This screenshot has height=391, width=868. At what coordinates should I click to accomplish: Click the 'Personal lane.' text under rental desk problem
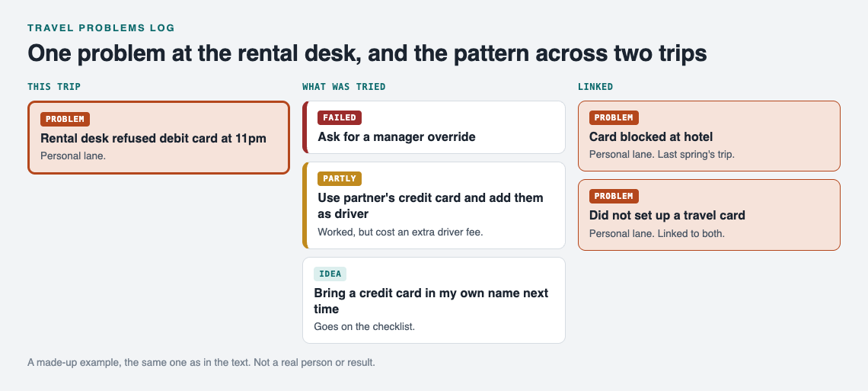73,155
